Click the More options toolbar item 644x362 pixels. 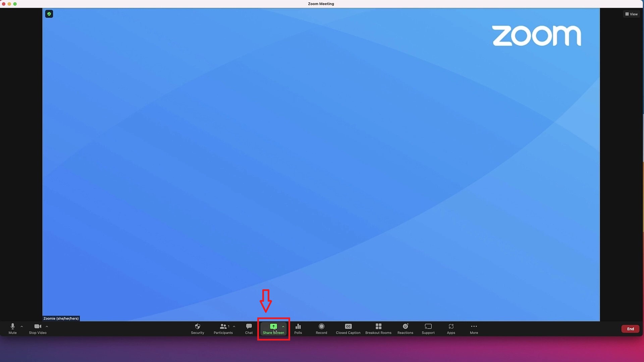[x=474, y=328]
